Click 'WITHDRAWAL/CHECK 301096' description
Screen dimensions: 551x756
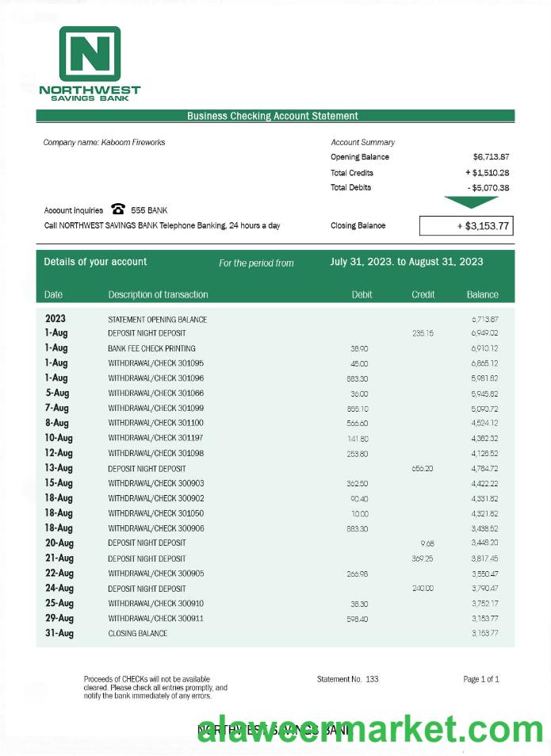(156, 378)
